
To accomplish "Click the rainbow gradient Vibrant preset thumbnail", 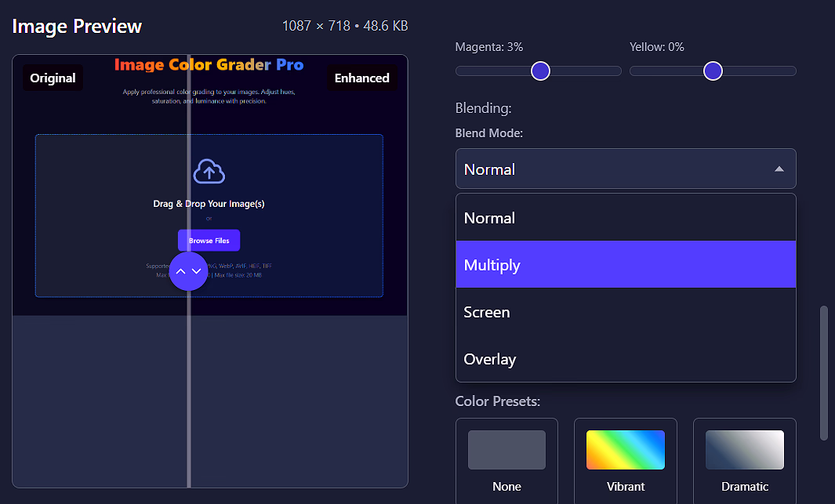I will (625, 450).
